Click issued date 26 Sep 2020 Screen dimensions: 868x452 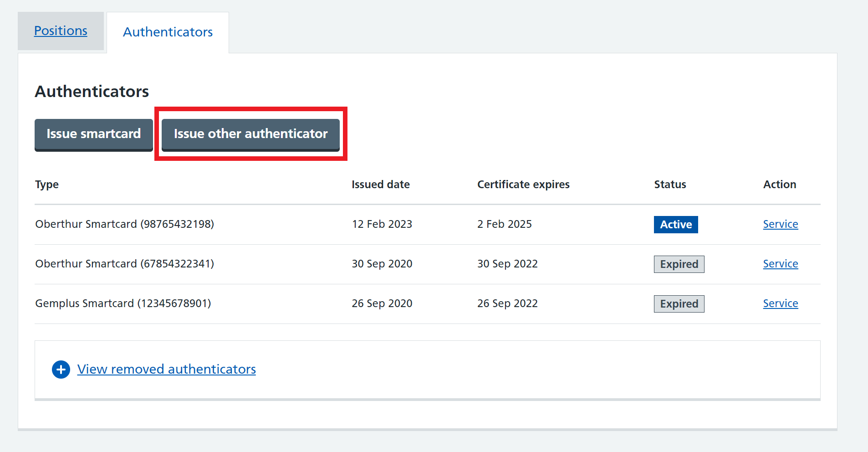point(382,303)
